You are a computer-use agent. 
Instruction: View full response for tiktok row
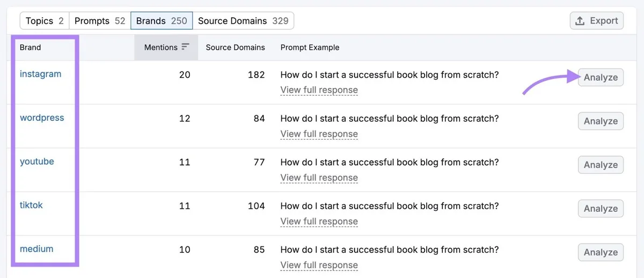tap(319, 222)
